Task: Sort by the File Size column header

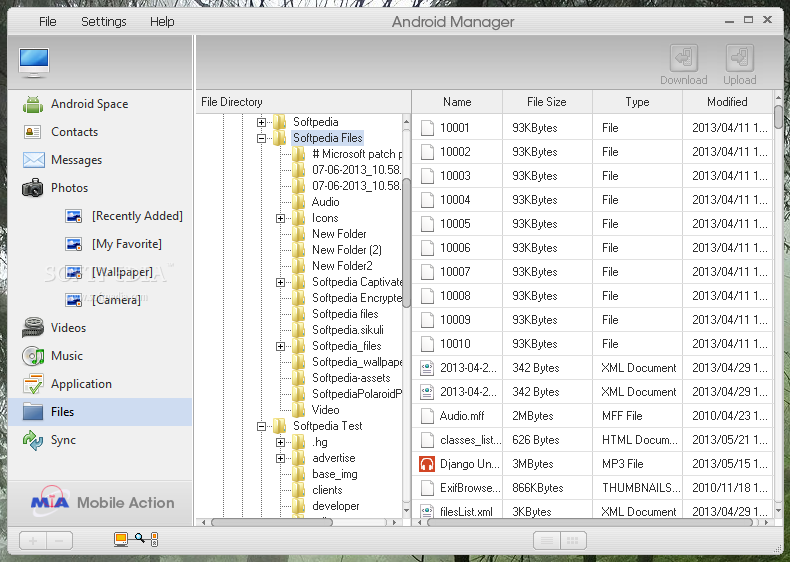Action: pos(547,102)
